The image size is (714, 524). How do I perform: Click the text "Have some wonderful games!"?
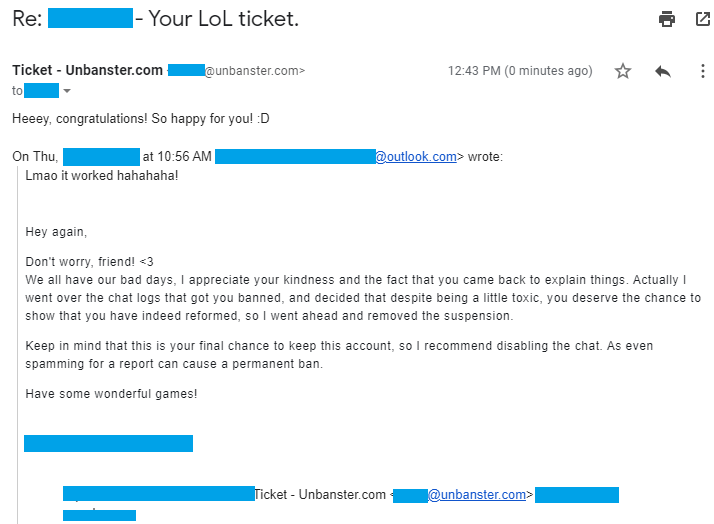[111, 394]
